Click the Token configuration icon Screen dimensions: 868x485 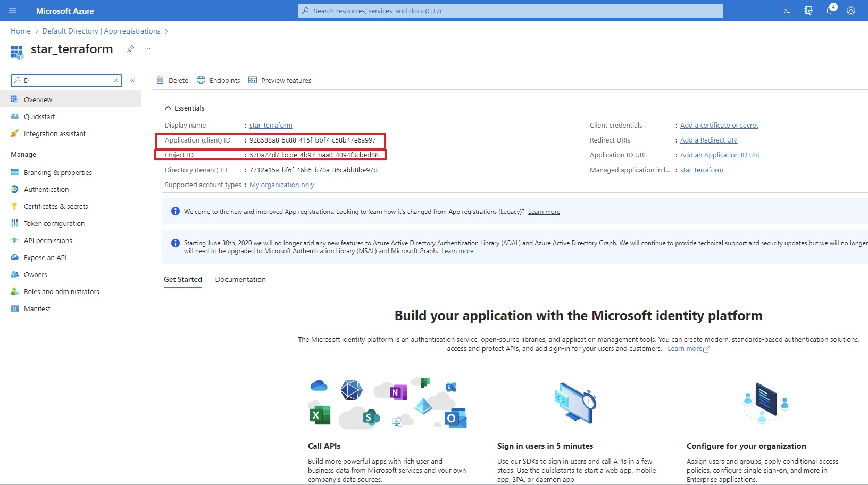pos(14,223)
